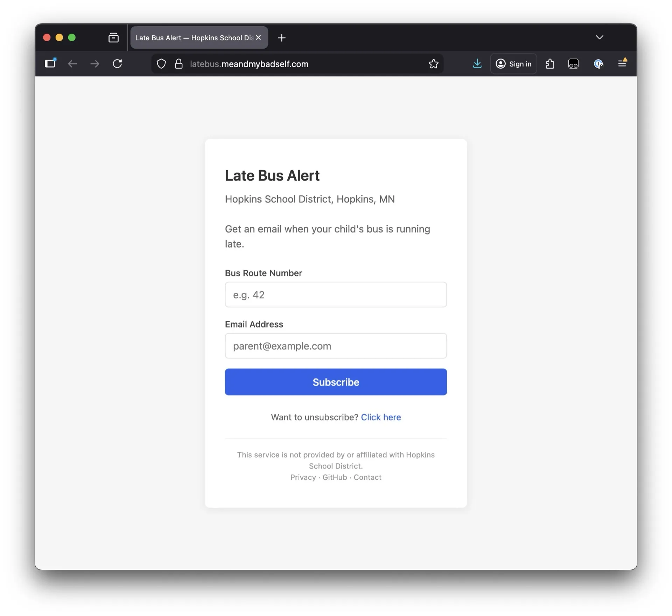Open the downloads panel
Image resolution: width=672 pixels, height=616 pixels.
point(477,64)
